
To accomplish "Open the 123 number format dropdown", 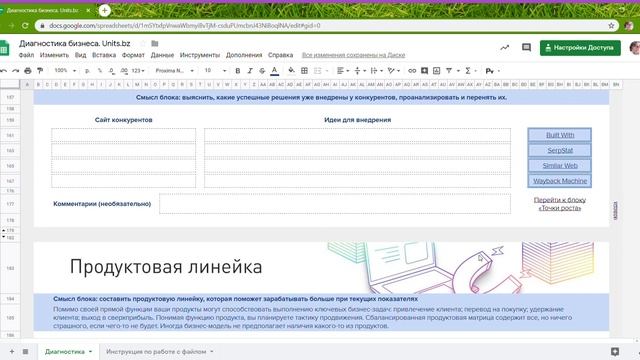I will point(138,71).
